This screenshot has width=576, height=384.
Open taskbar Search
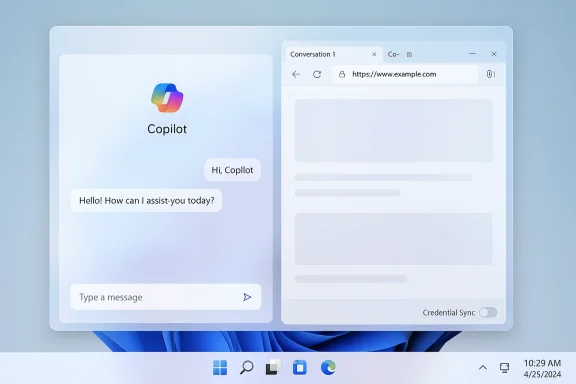pos(246,367)
